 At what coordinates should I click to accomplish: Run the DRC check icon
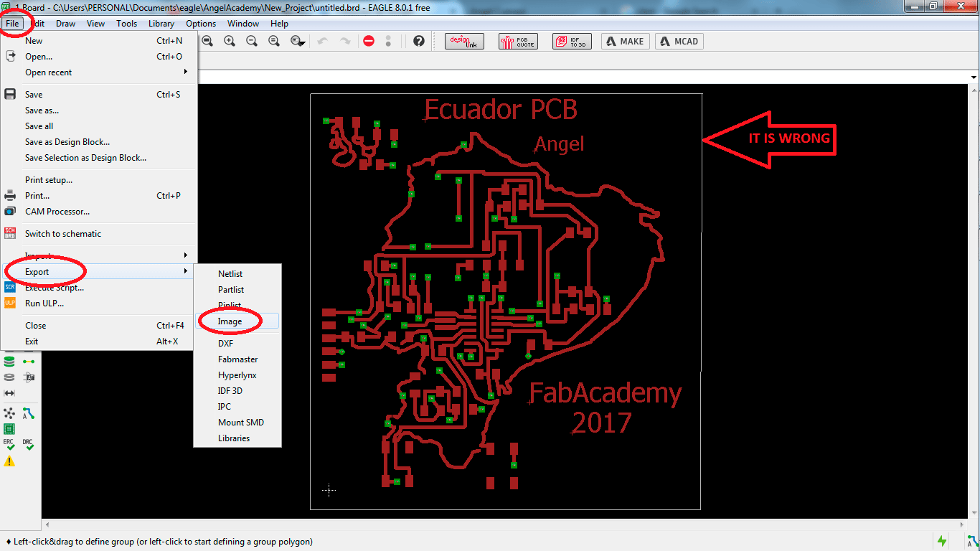(28, 446)
